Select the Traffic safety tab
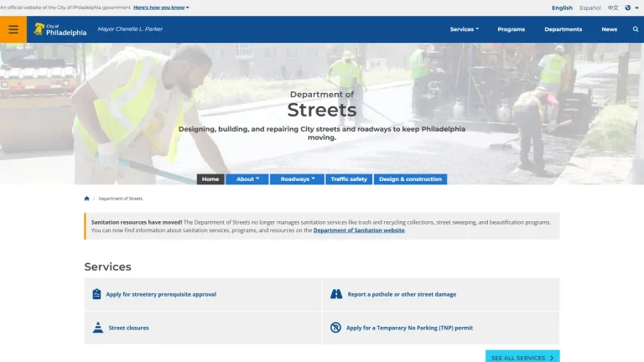The height and width of the screenshot is (362, 644). pyautogui.click(x=349, y=179)
